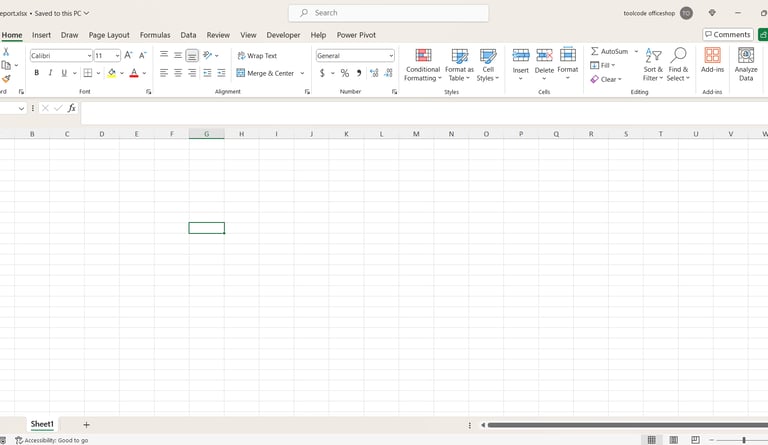Apply Accounting Number Format dollar icon

tap(322, 73)
